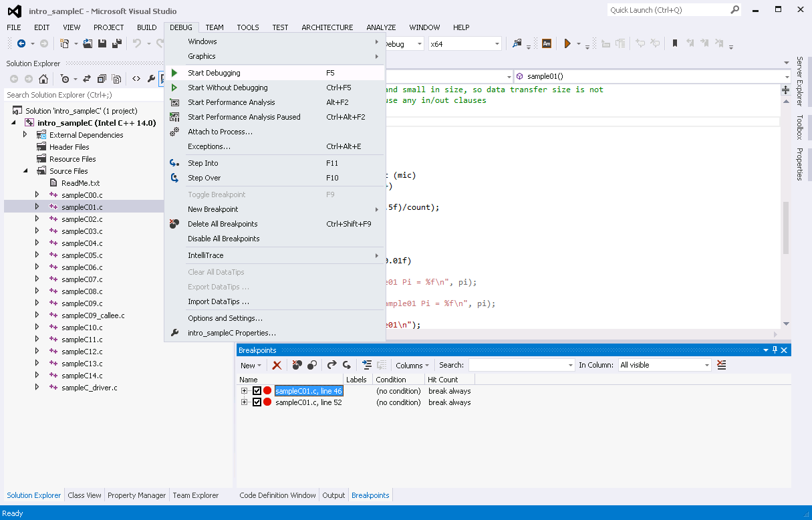Click Toggle Bookmark icon in toolbar
812x520 pixels.
point(675,43)
